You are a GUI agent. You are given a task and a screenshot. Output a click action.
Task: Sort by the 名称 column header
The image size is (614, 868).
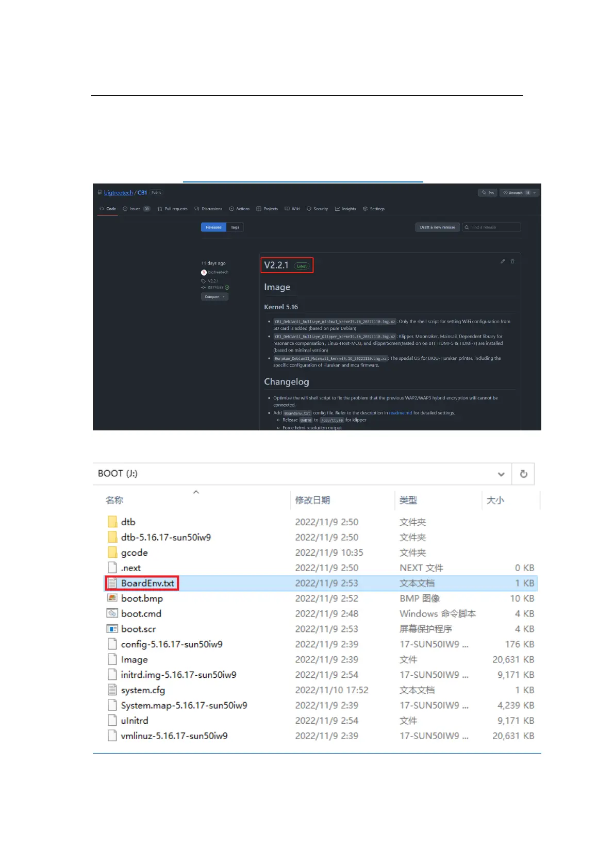point(114,500)
